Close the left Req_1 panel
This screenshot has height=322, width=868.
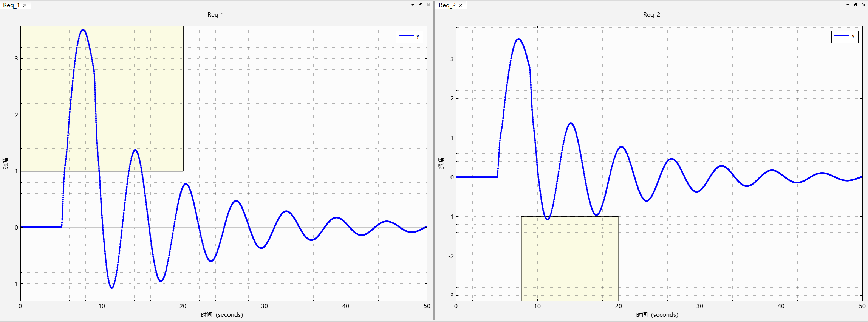[428, 5]
